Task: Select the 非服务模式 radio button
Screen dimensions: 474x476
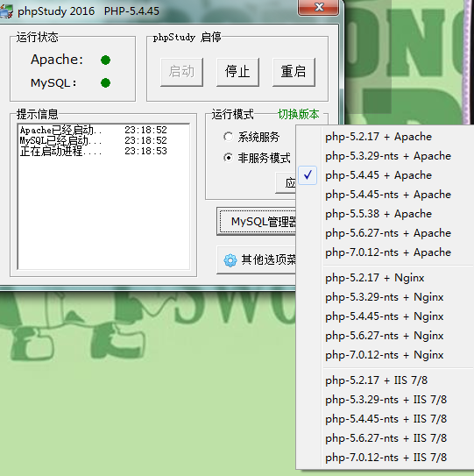Action: (228, 158)
